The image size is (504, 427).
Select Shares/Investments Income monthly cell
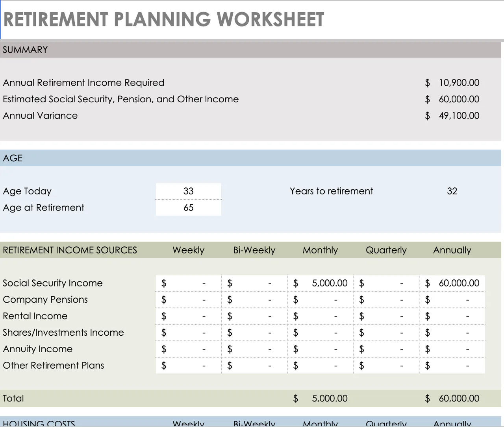point(320,333)
